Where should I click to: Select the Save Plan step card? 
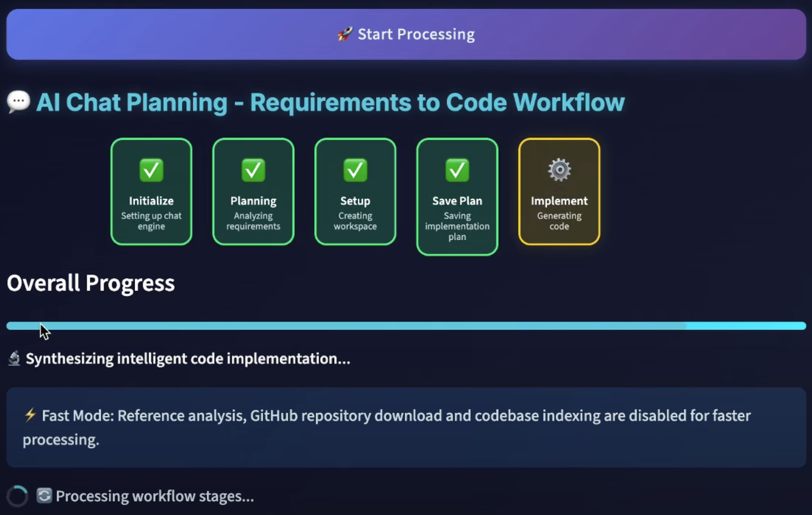pos(457,197)
